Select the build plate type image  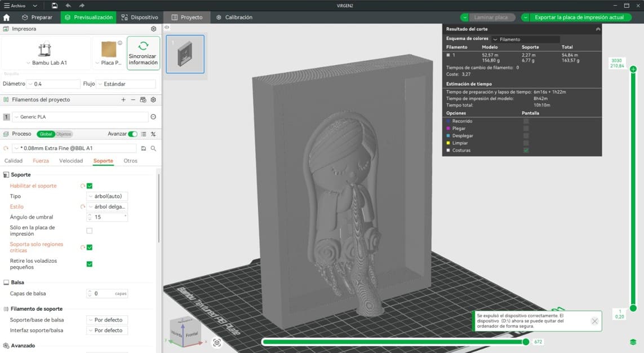[x=109, y=50]
